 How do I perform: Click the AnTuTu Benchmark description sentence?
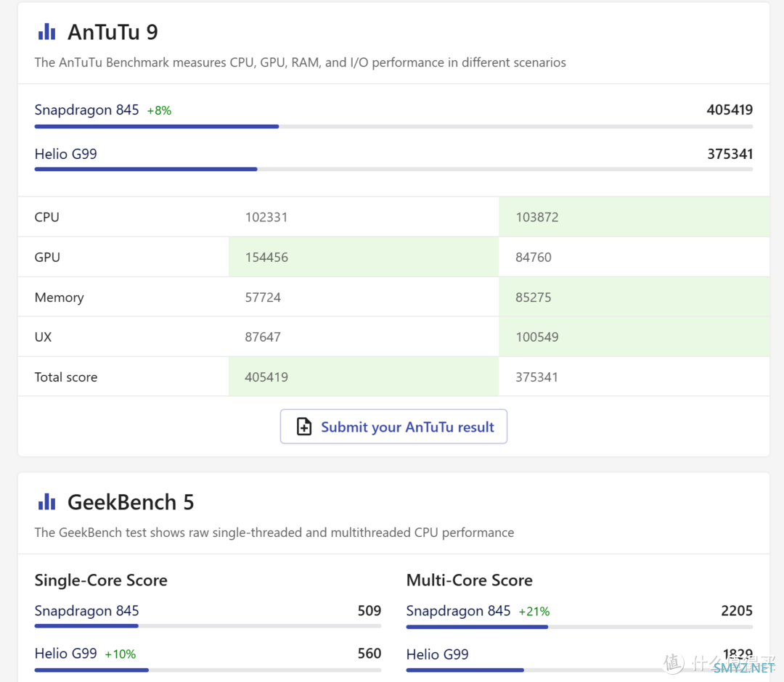(300, 62)
